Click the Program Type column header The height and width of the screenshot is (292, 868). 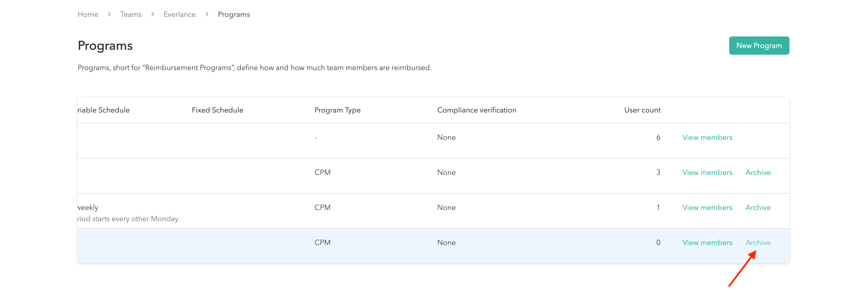[337, 110]
